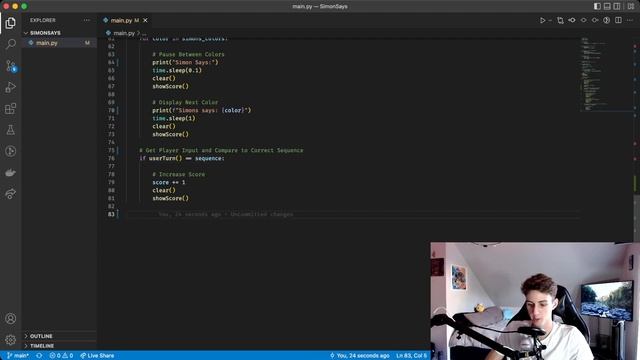
Task: Open the Run and Debug view
Action: pos(11,87)
